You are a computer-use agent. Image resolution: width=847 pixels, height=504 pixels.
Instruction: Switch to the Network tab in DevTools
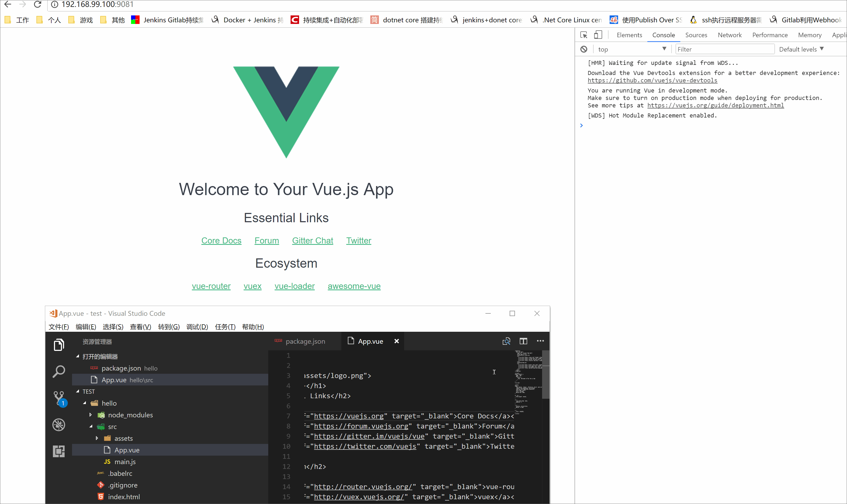coord(729,35)
